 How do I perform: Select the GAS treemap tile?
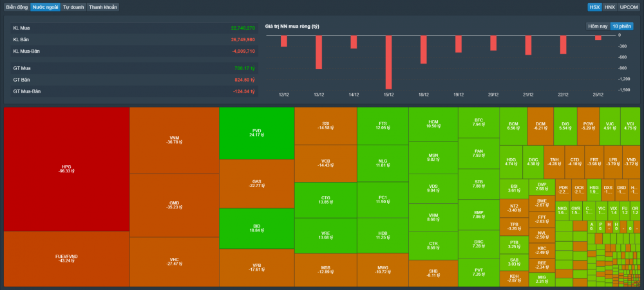tap(257, 183)
